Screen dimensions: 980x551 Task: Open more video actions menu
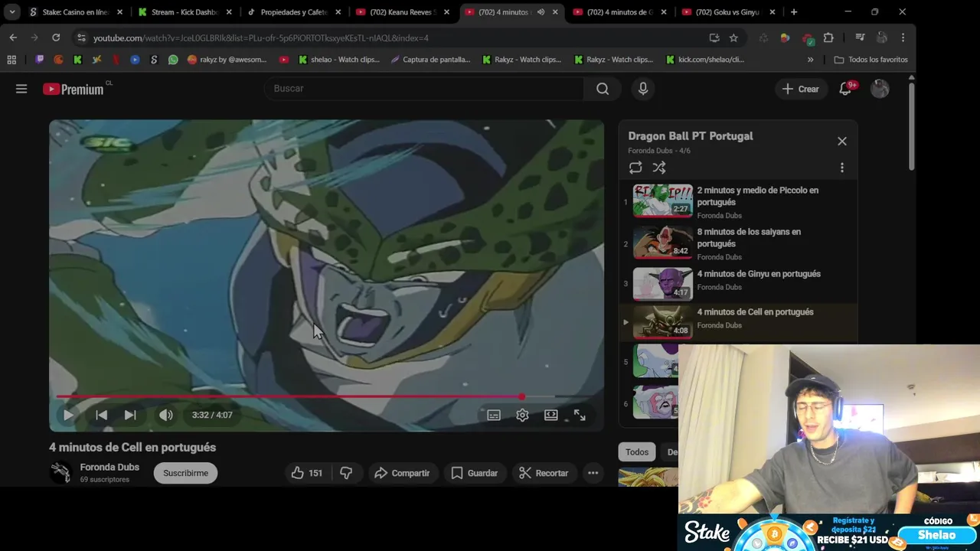593,473
